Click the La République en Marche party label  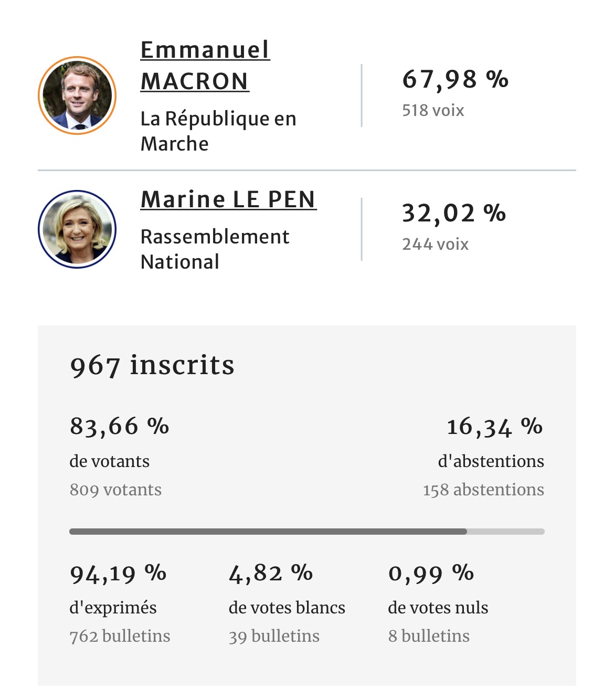coord(218,131)
